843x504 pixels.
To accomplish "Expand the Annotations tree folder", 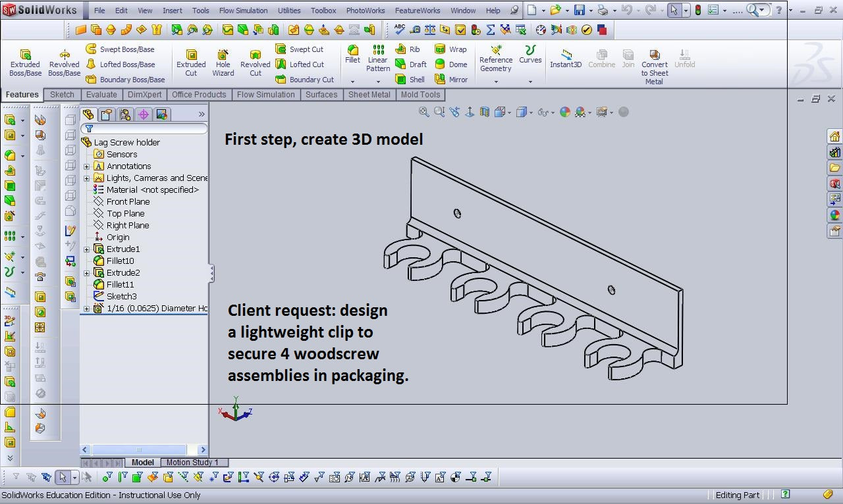I will [x=87, y=166].
